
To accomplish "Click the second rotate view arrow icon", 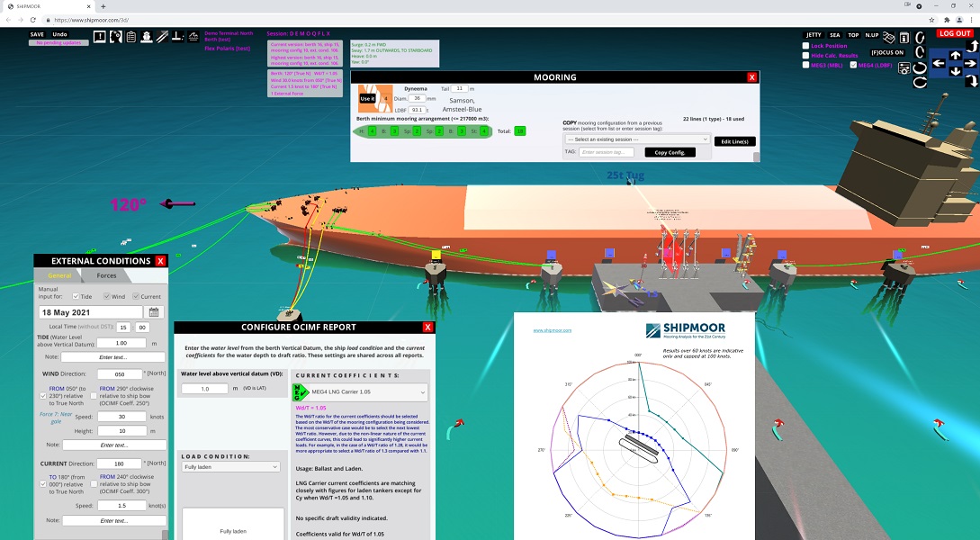I will [920, 52].
